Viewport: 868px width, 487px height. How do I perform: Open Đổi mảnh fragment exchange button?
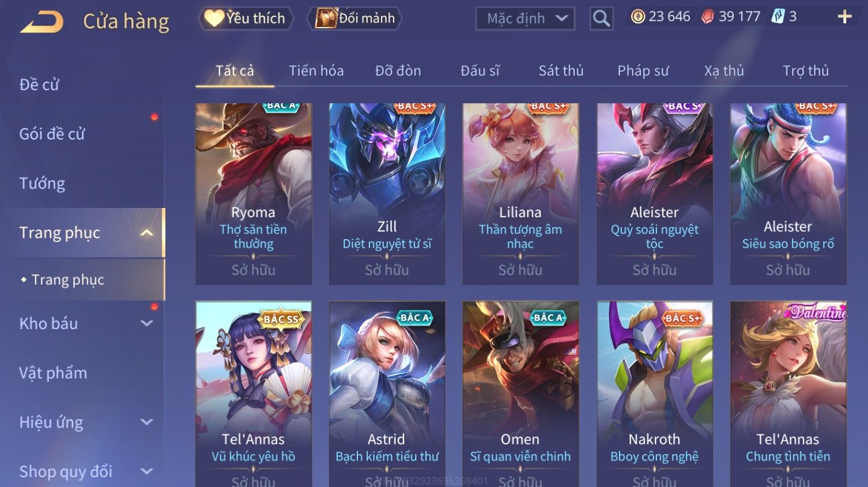tap(355, 18)
